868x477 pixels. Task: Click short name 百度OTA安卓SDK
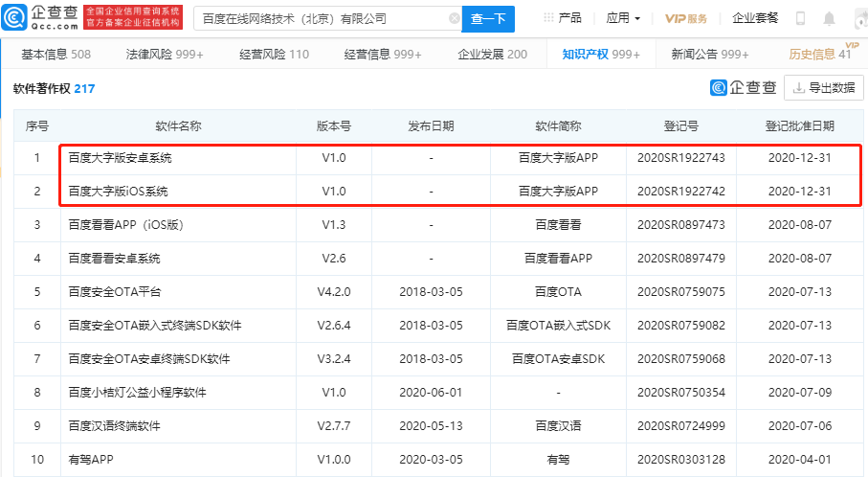click(x=558, y=359)
